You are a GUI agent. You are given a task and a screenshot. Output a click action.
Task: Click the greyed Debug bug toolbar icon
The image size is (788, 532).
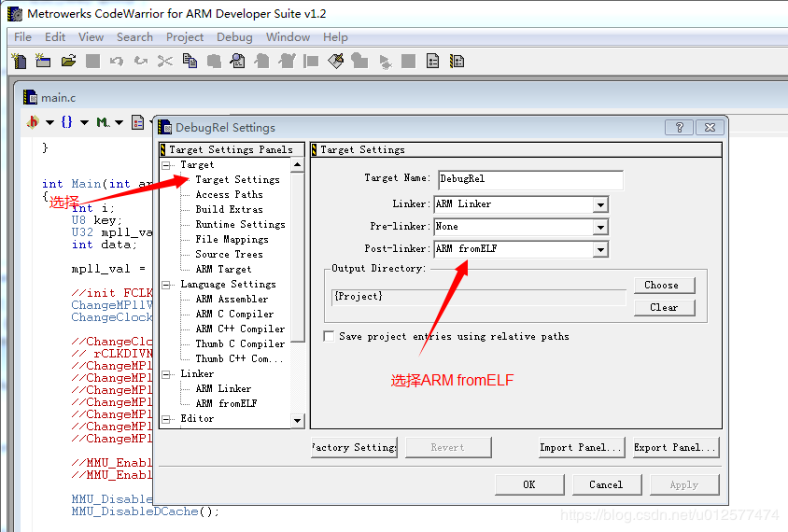point(385,62)
